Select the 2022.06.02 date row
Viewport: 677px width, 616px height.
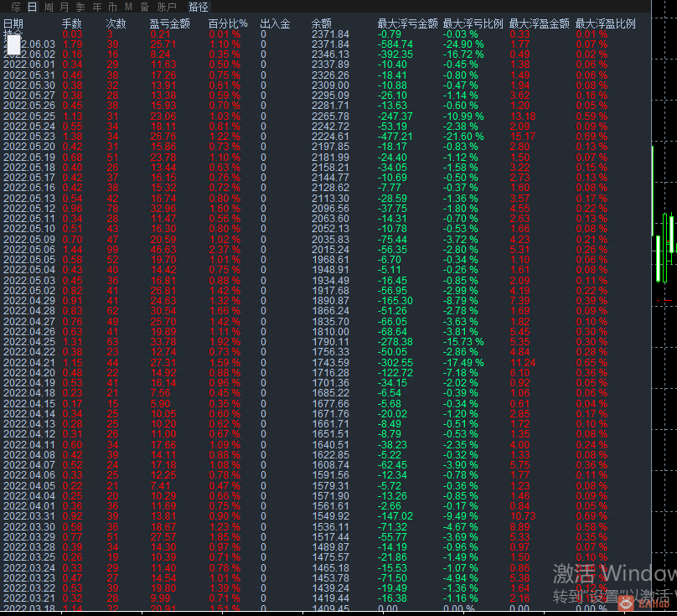click(x=29, y=54)
